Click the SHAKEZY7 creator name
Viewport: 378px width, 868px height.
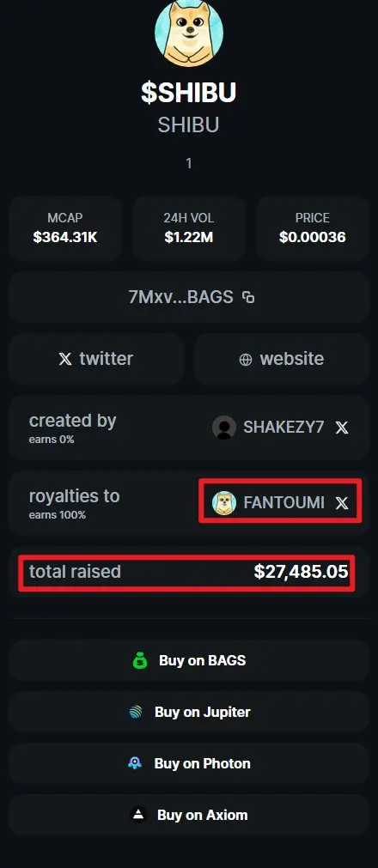[283, 427]
